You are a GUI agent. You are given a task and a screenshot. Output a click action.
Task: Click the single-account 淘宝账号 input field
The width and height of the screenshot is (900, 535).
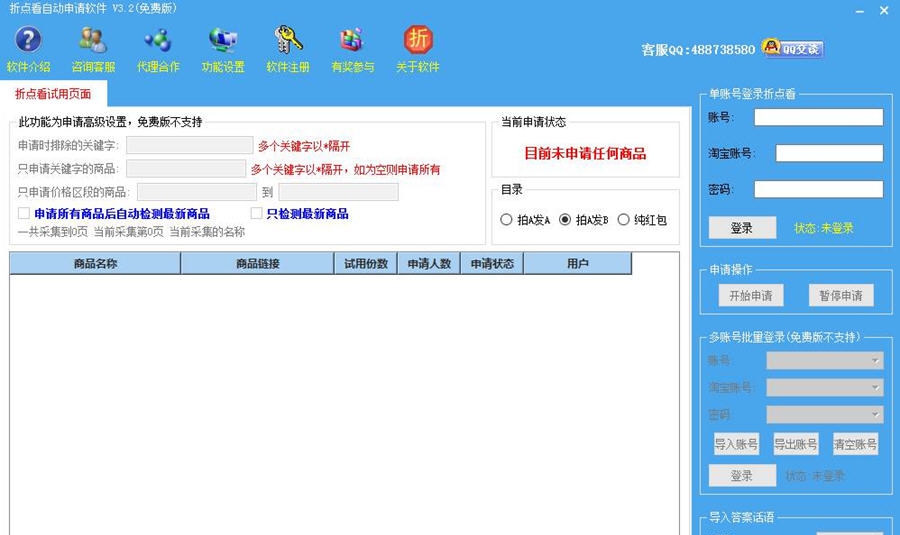tap(829, 153)
